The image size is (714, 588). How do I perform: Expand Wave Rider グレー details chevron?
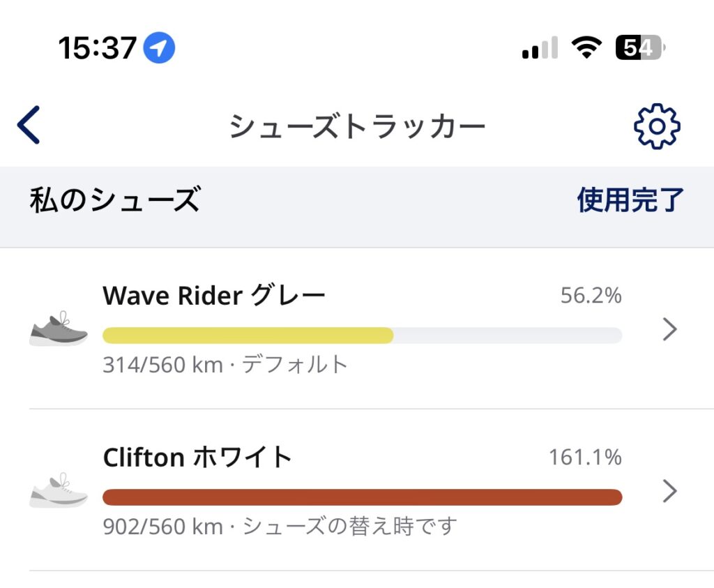(x=669, y=329)
